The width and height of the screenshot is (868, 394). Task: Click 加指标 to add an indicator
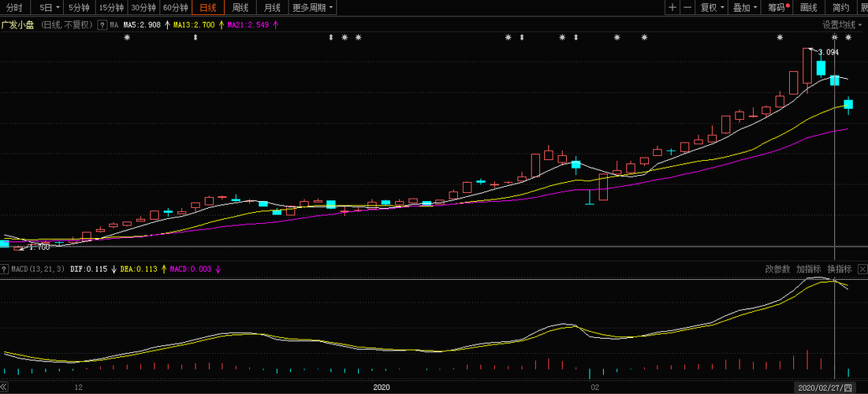[808, 269]
